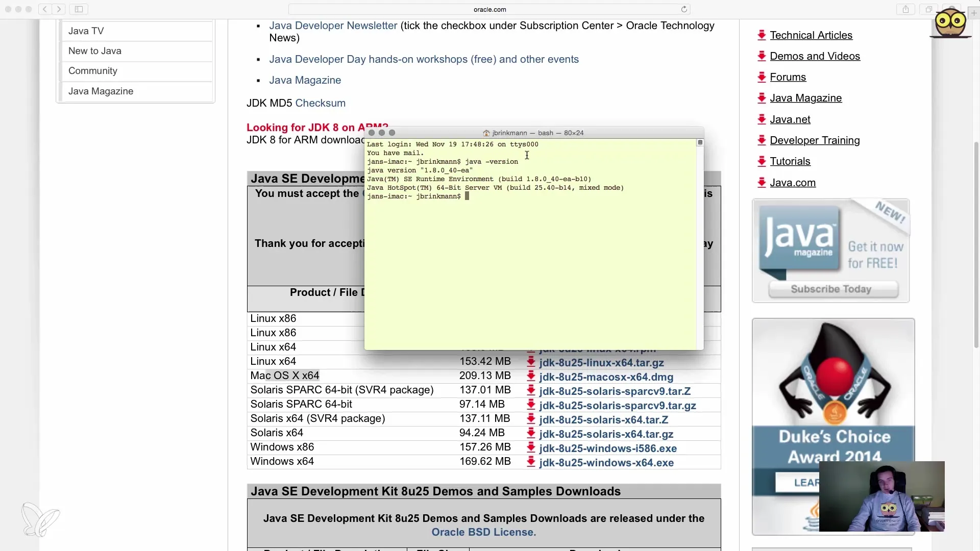Open Java Magazine link in right sidebar
The height and width of the screenshot is (551, 980).
click(805, 98)
